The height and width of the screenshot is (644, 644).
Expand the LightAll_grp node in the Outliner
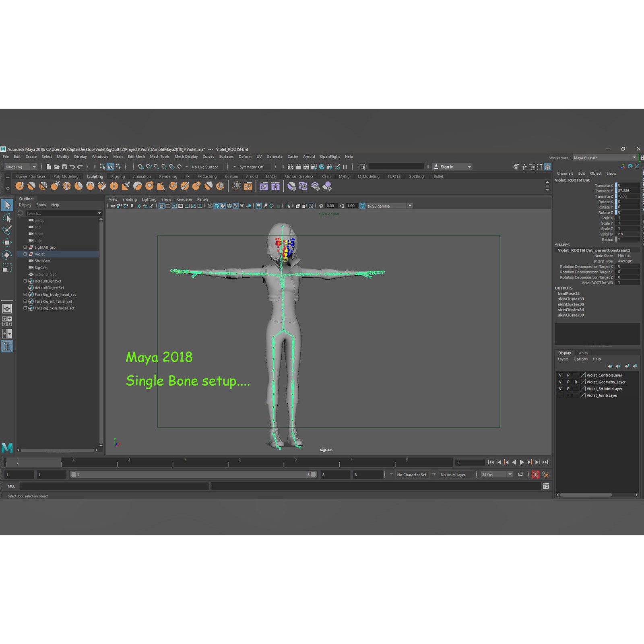click(25, 247)
